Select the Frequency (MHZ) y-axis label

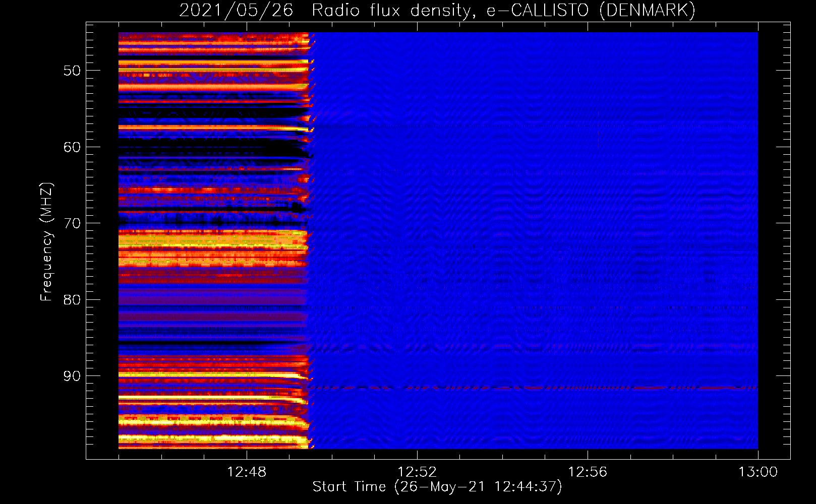(x=46, y=242)
